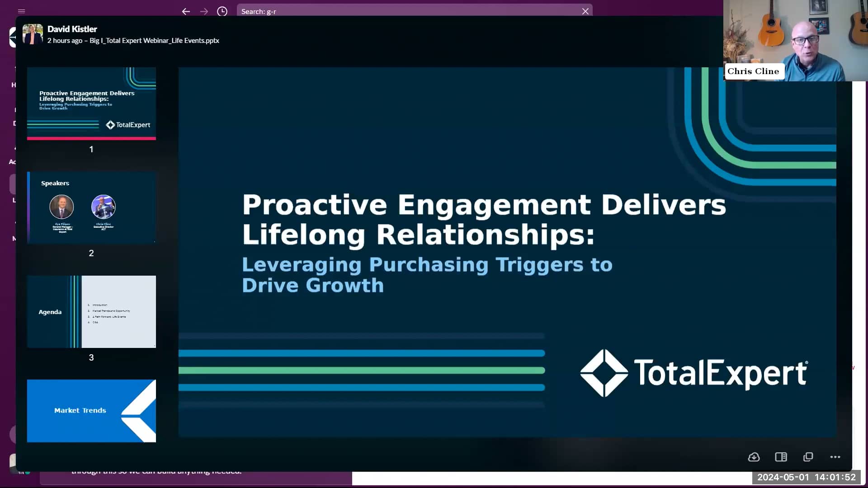Viewport: 868px width, 488px height.
Task: Open search history via the clock icon
Action: coord(222,12)
